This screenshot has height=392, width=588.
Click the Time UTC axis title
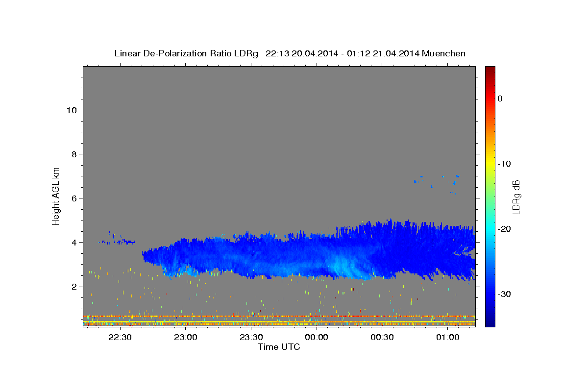(279, 346)
